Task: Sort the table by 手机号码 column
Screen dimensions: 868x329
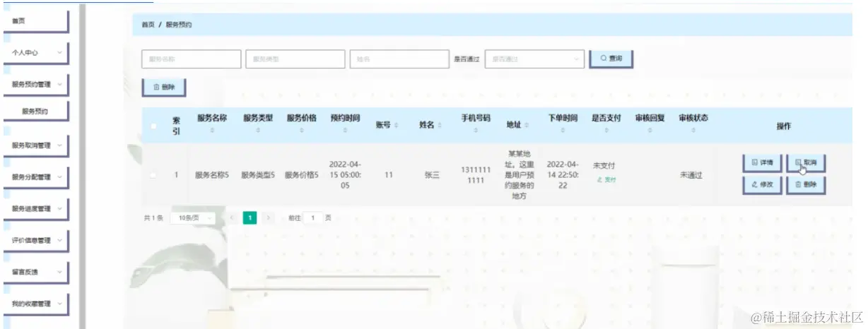Action: [476, 131]
